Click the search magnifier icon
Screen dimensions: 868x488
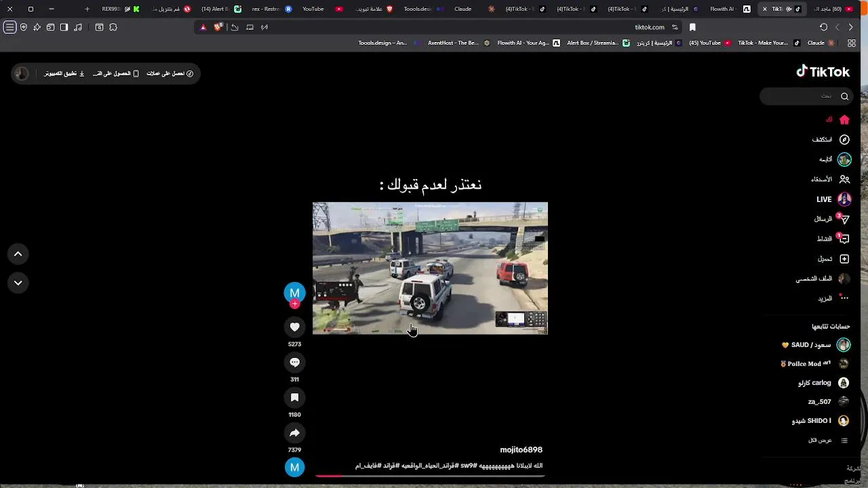click(x=844, y=96)
